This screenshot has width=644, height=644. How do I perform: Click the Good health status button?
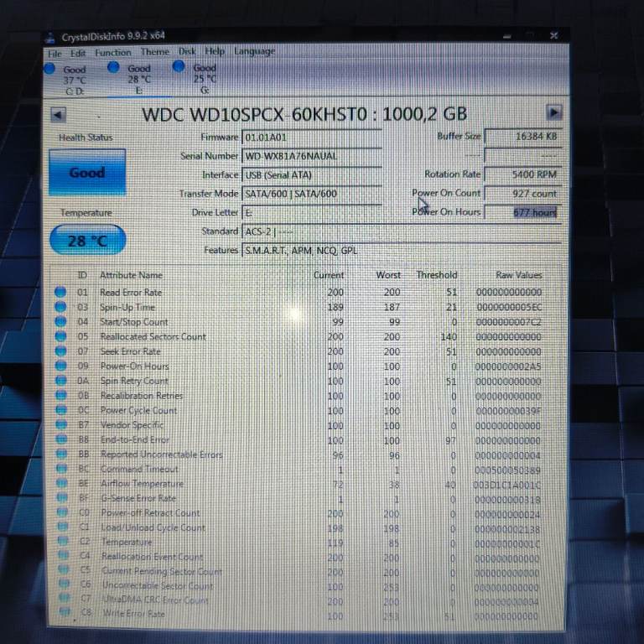87,172
